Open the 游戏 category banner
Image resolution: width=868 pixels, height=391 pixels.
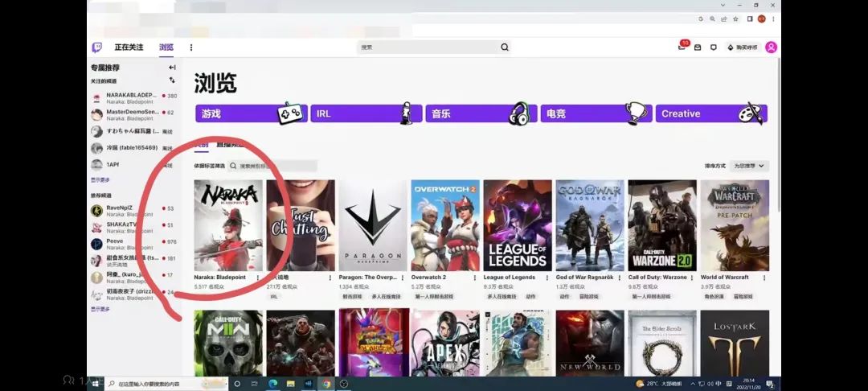[x=252, y=113]
